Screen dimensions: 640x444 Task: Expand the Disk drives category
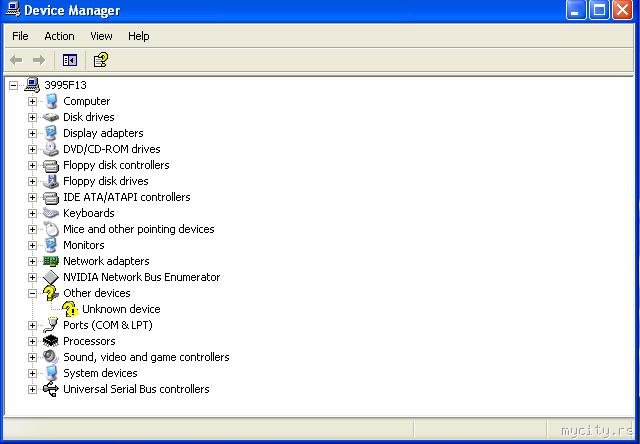click(32, 118)
